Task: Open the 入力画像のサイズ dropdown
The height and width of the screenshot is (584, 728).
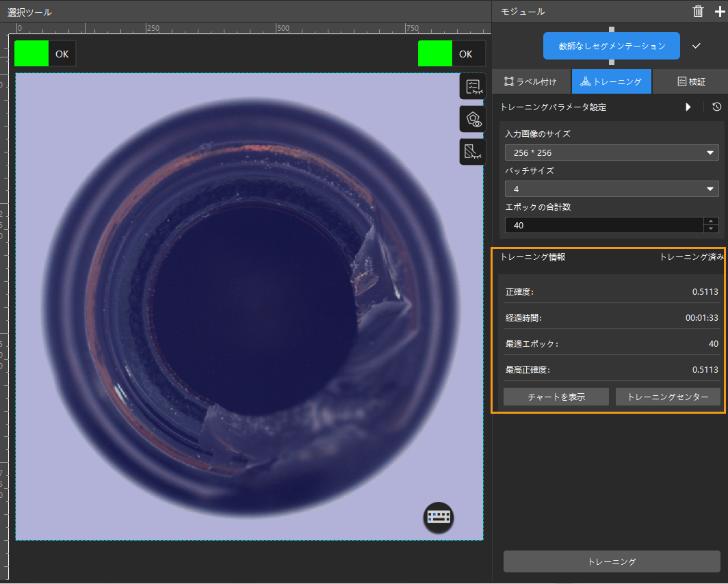Action: 612,152
